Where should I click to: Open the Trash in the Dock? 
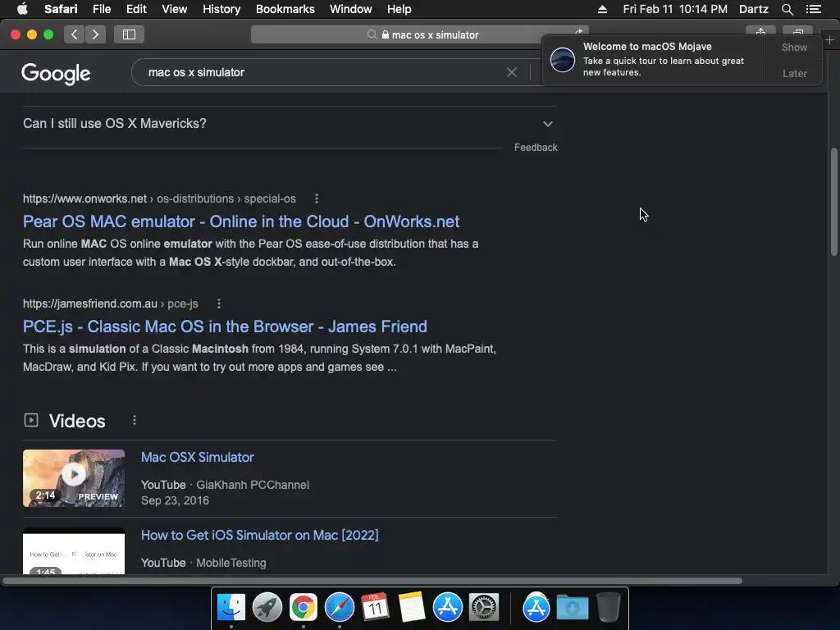[x=608, y=608]
